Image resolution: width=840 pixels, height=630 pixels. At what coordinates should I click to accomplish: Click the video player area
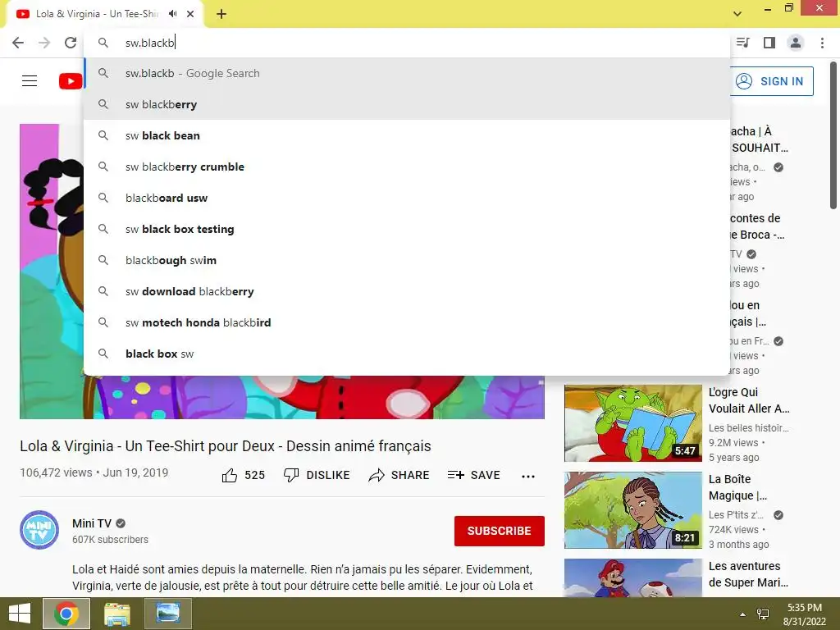[282, 398]
